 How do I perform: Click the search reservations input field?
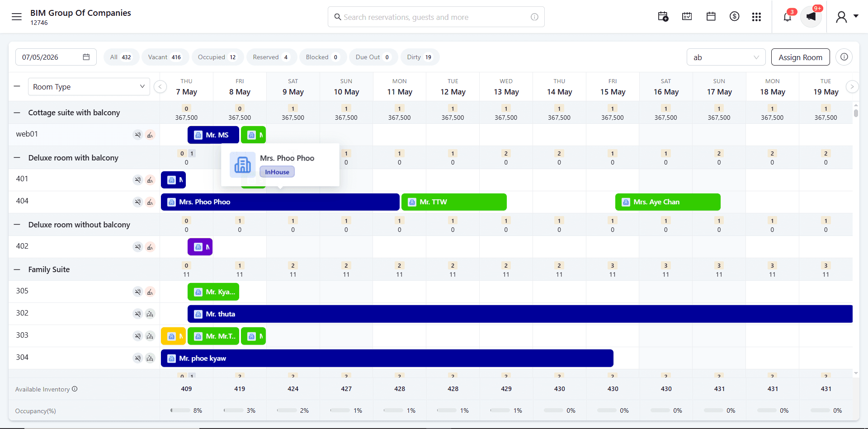pyautogui.click(x=436, y=17)
